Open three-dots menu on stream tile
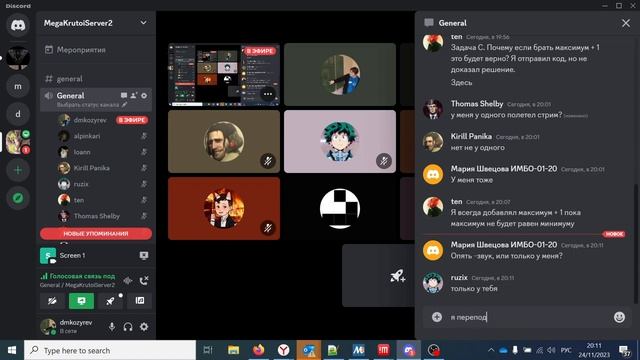 [x=268, y=94]
